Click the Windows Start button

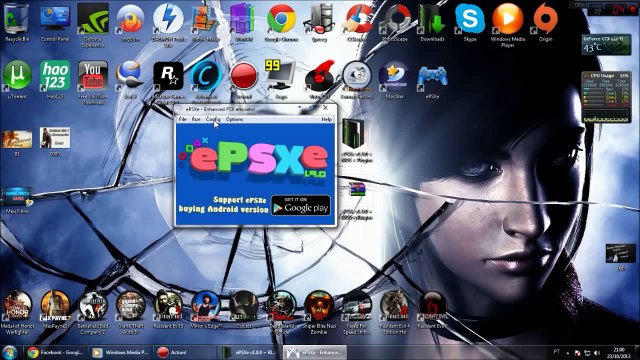pyautogui.click(x=9, y=353)
